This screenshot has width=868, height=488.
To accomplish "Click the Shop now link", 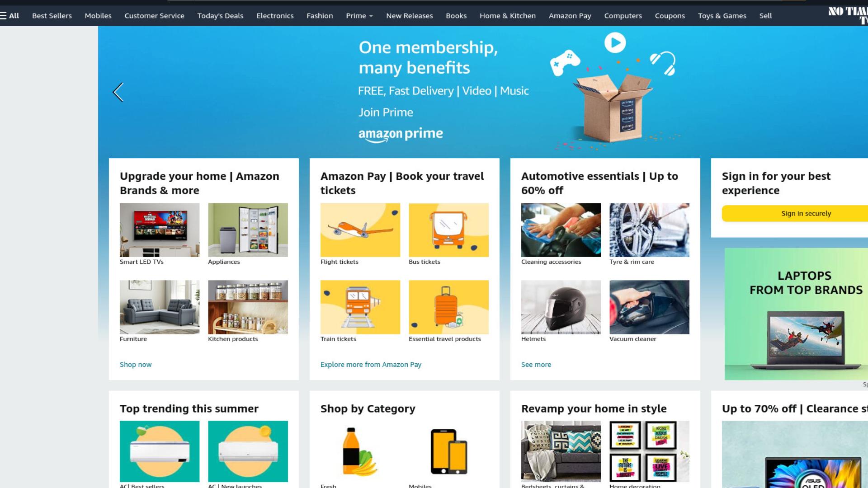I will [x=136, y=365].
